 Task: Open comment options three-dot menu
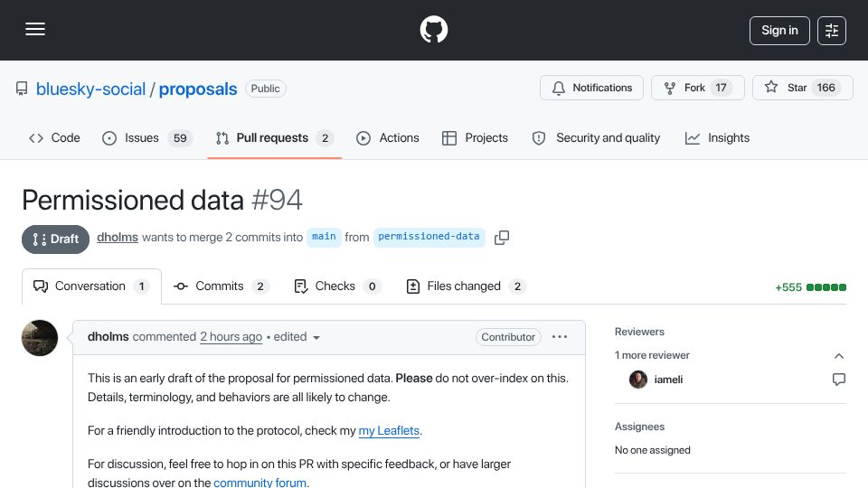point(560,337)
